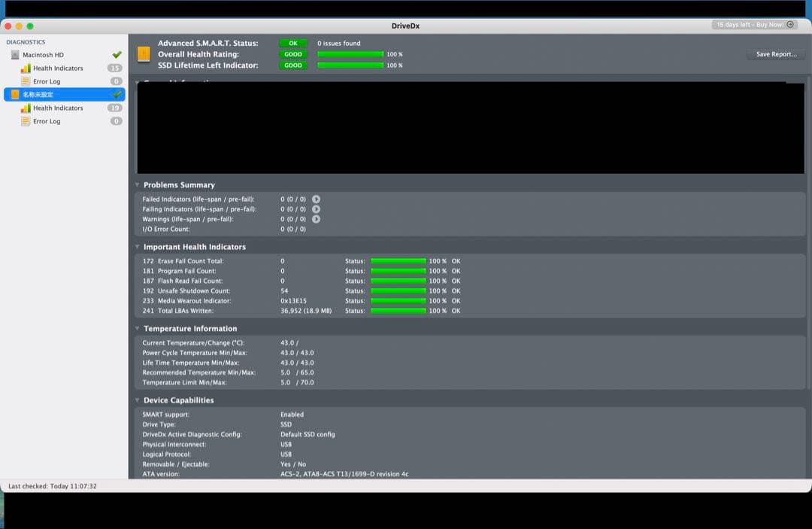Click the Last checked status bar text
The height and width of the screenshot is (529, 812).
53,486
